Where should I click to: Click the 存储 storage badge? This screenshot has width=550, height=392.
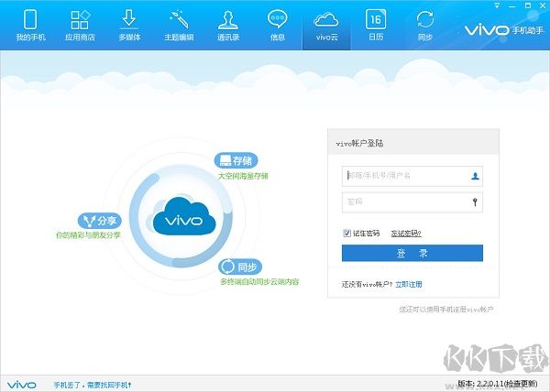[x=236, y=161]
